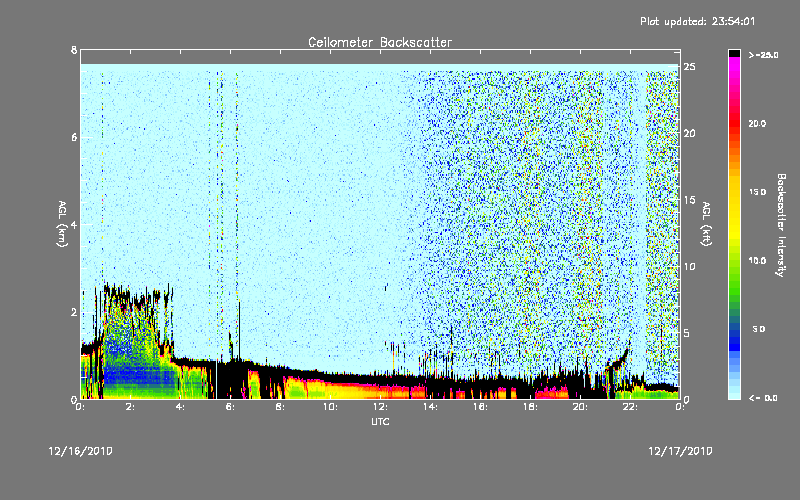The height and width of the screenshot is (500, 800).
Task: Click the 'Backscatter Intensity' colorbar label
Action: [x=781, y=224]
